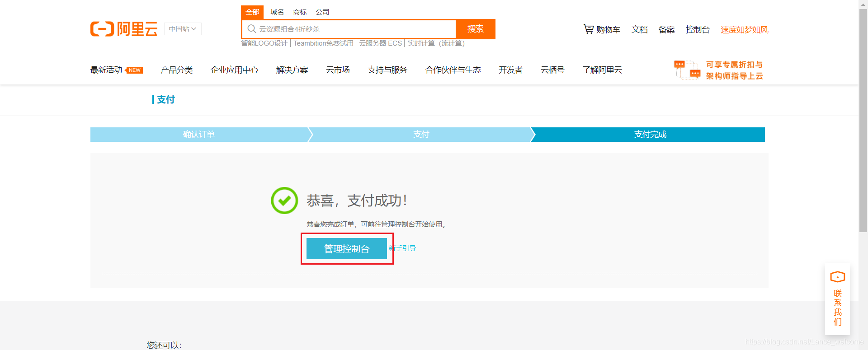Open the 中国站 region dropdown
868x350 pixels.
tap(183, 29)
